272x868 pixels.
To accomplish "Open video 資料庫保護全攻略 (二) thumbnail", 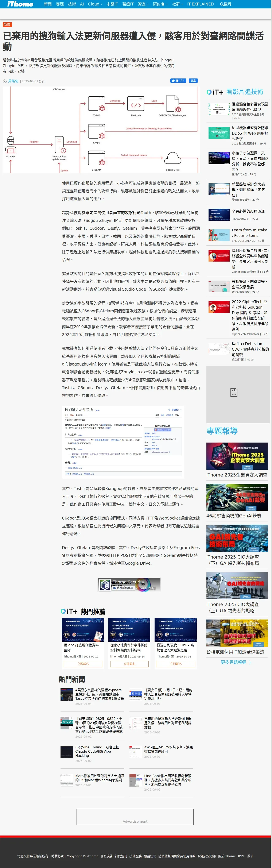I will click(x=219, y=256).
